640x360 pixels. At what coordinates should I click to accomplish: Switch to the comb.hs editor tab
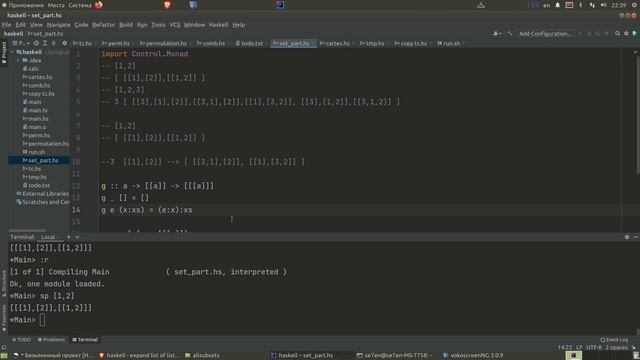pos(211,43)
